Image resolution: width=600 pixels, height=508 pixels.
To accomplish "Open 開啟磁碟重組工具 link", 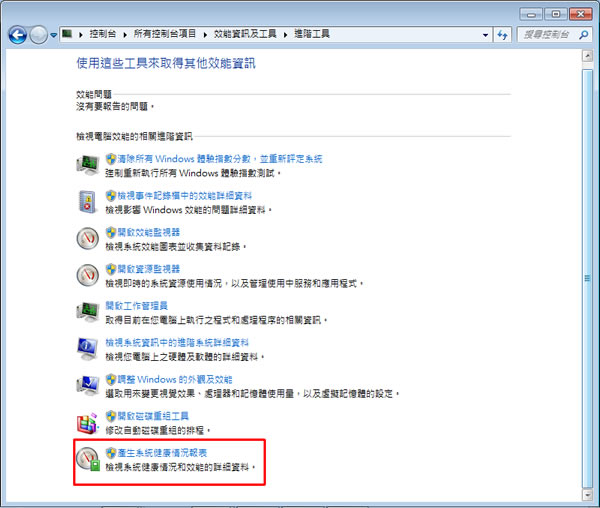I will 153,416.
